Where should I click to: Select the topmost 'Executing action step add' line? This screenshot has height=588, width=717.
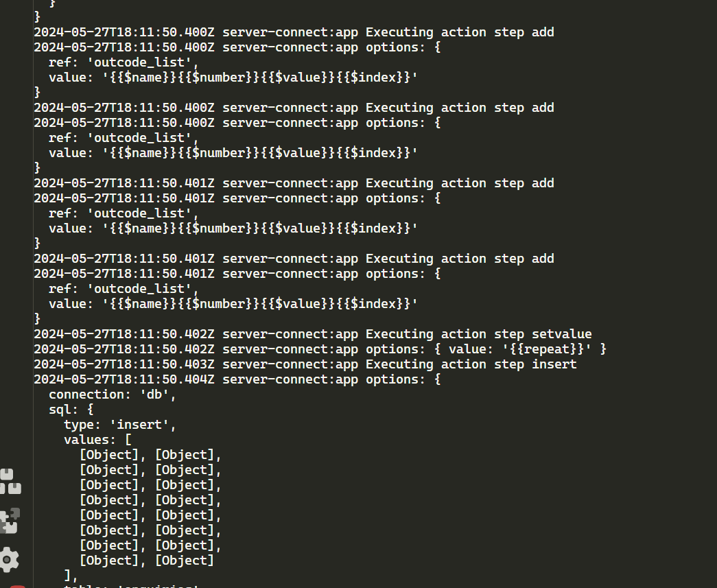[294, 32]
